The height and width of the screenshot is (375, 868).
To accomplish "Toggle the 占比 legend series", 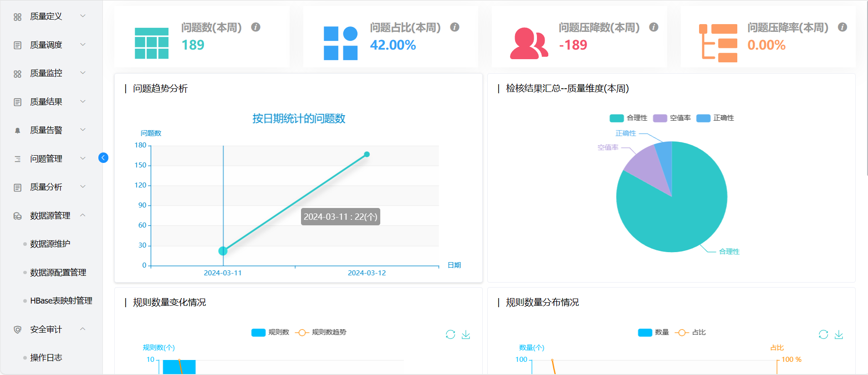I will point(690,332).
